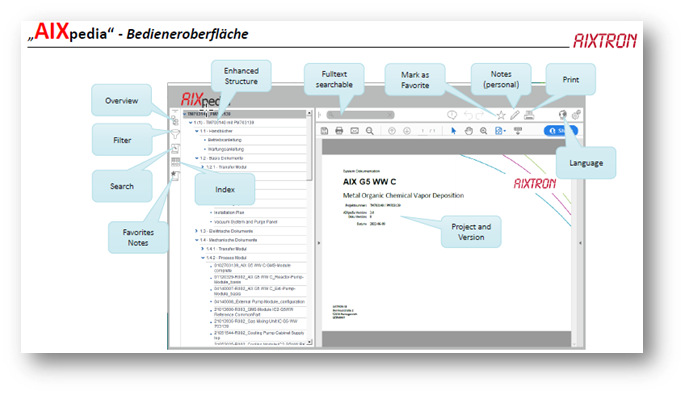Screen dimensions: 685x395
Task: Select the blue arrow selection tool
Action: [x=453, y=131]
